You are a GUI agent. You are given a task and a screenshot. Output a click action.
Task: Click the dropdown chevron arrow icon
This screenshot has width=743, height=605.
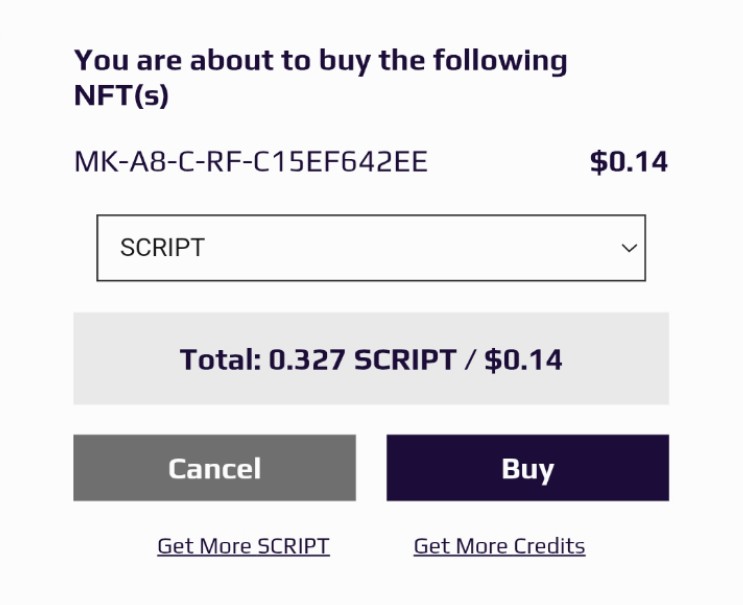point(629,248)
